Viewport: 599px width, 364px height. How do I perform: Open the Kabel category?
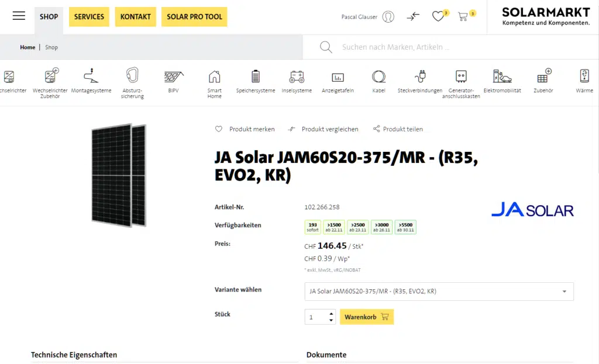379,81
